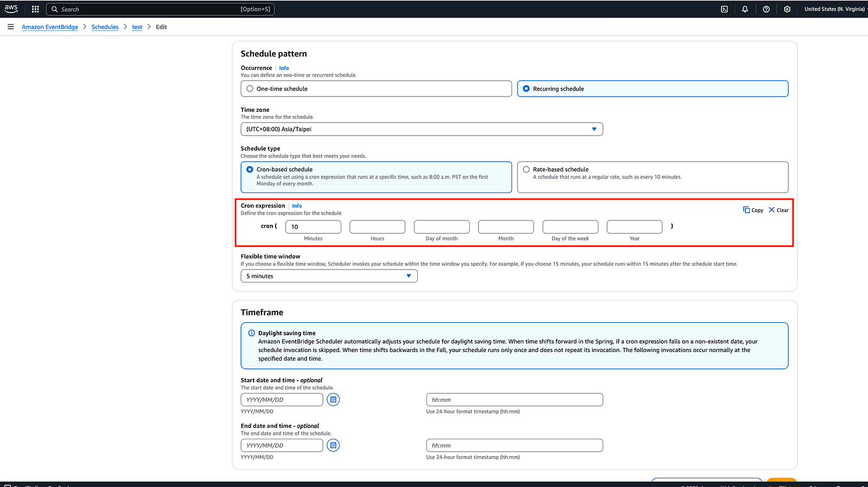Clear the cron expression
This screenshot has width=868, height=487.
(778, 210)
